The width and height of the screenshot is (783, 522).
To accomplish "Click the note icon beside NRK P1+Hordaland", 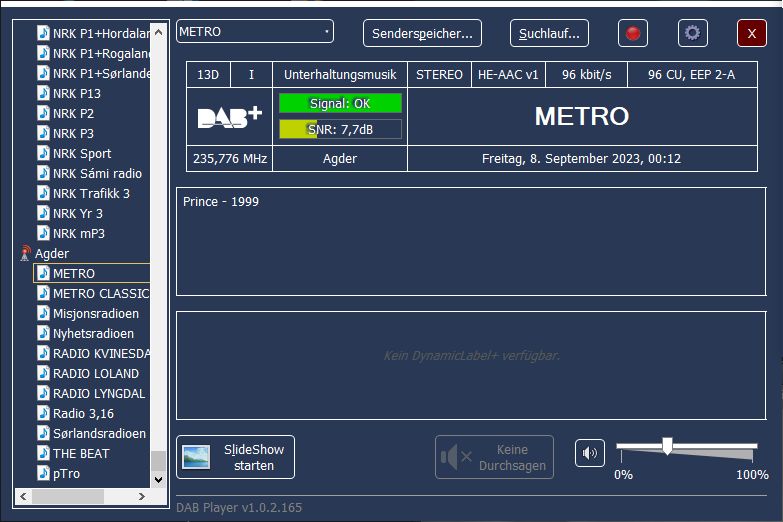I will [x=43, y=33].
